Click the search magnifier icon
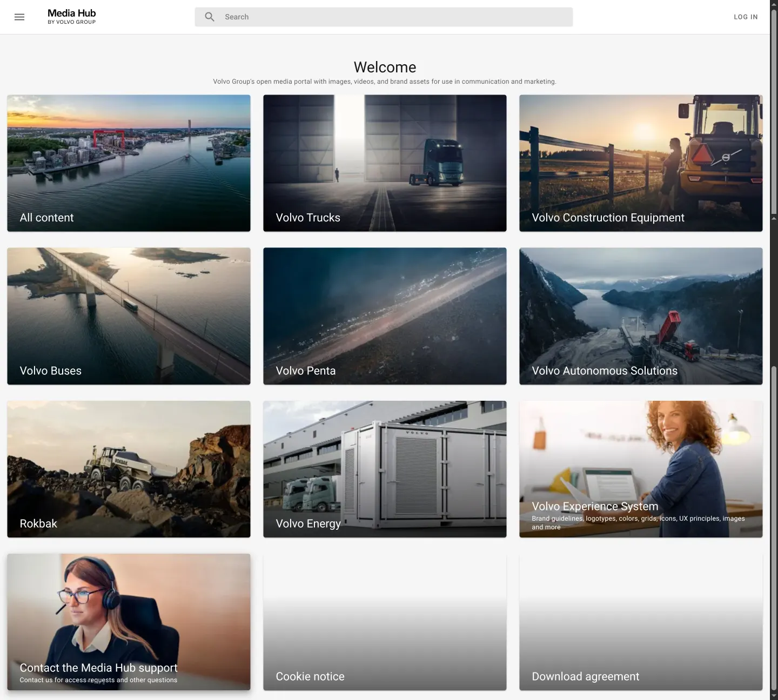 coord(210,17)
